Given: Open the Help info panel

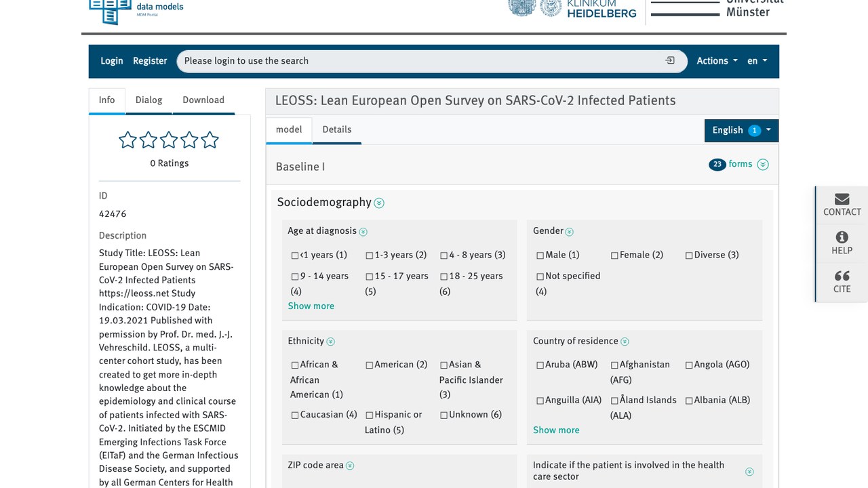Looking at the screenshot, I should click(842, 243).
